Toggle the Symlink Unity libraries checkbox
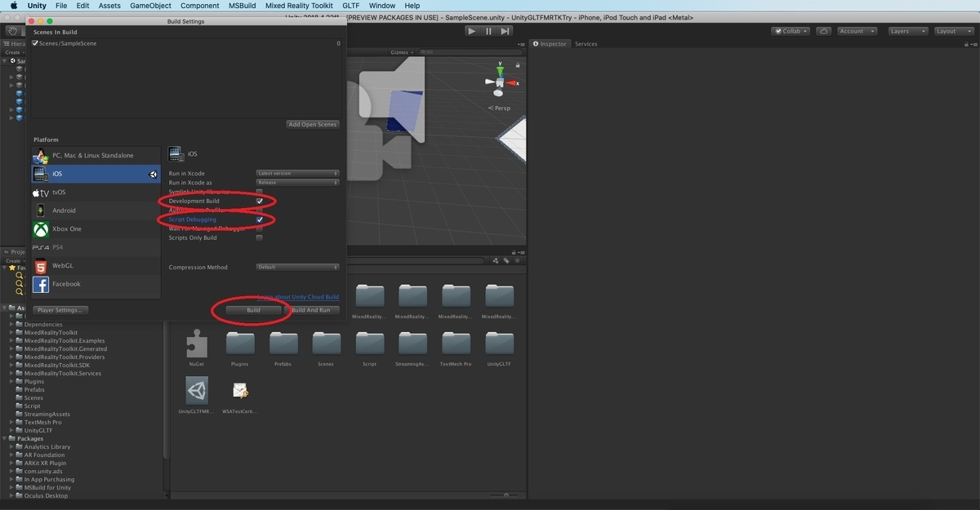Screen dimensions: 980x510 pos(260,192)
